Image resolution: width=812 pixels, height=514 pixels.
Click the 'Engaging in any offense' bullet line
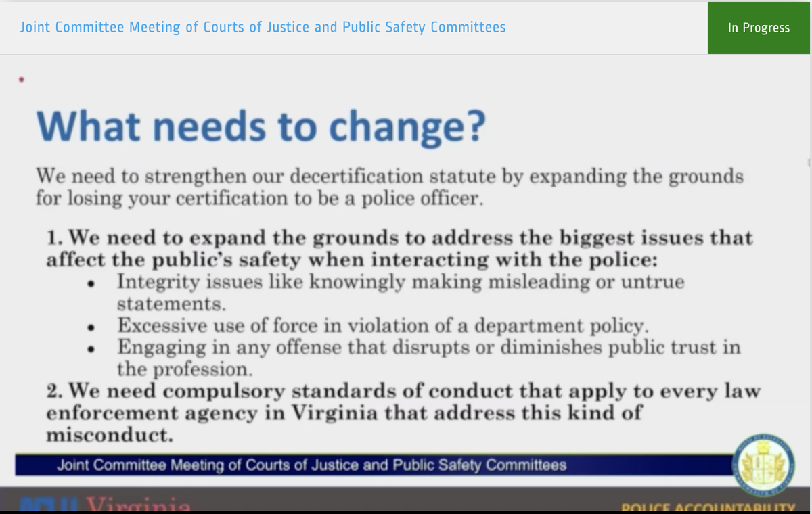tap(428, 358)
